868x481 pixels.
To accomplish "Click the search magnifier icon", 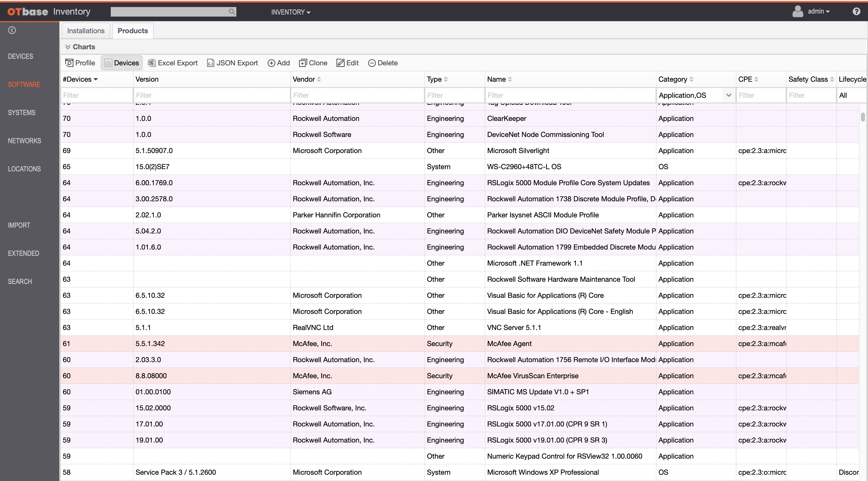I will click(232, 12).
